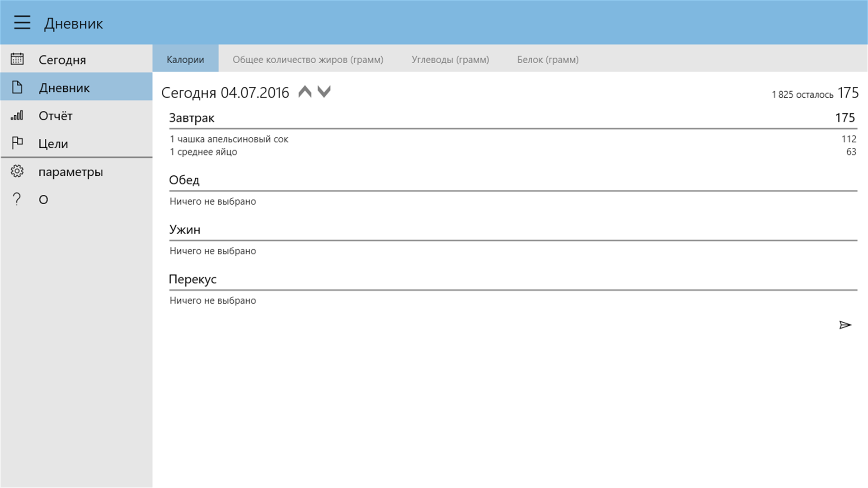Click the flag icon for Цели
The width and height of the screenshot is (868, 488).
(17, 143)
